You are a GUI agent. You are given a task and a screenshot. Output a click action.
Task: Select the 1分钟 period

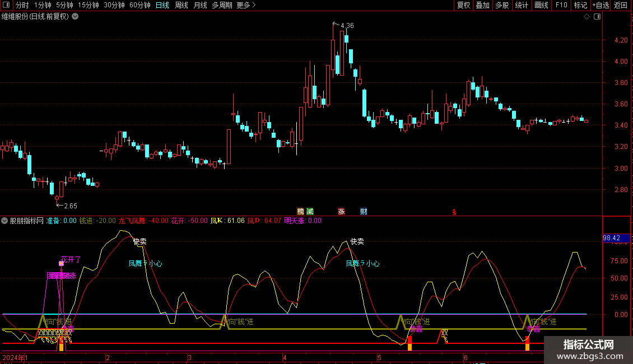tap(43, 5)
